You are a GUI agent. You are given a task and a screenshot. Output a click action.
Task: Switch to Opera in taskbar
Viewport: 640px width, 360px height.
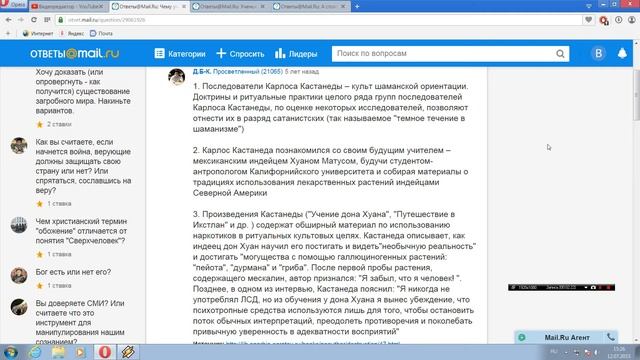pos(104,352)
